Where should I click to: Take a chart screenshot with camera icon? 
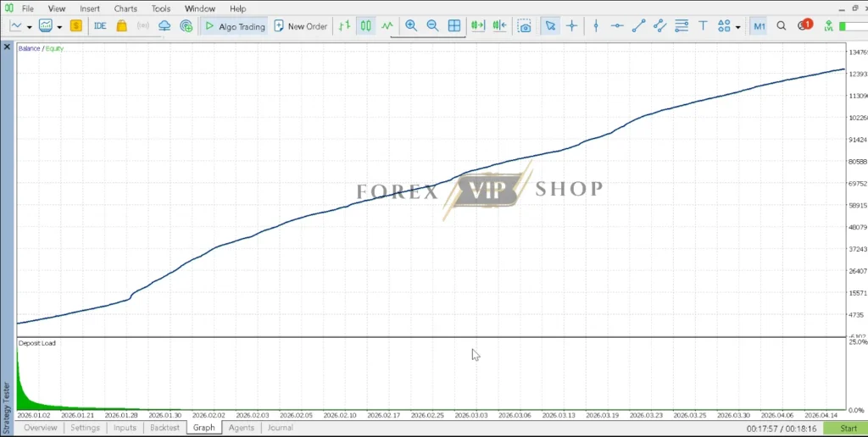pos(524,26)
